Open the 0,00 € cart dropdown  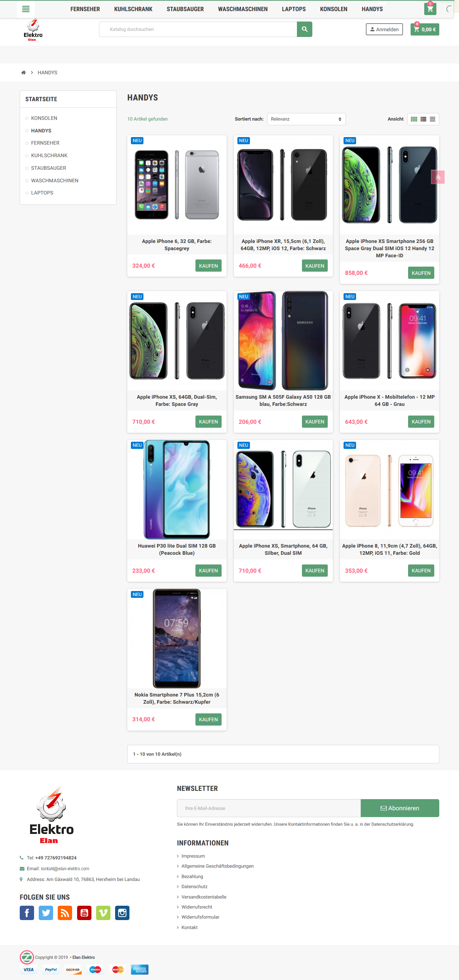pyautogui.click(x=424, y=29)
